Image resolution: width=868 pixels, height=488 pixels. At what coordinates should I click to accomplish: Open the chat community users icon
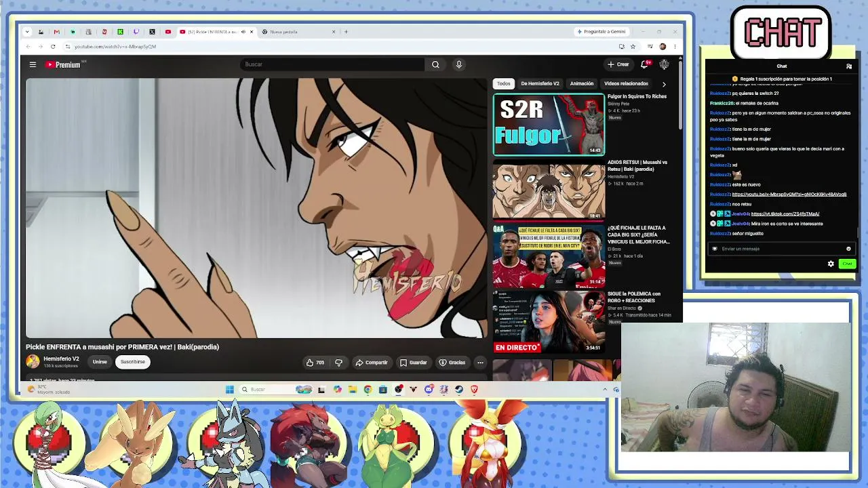click(x=849, y=66)
